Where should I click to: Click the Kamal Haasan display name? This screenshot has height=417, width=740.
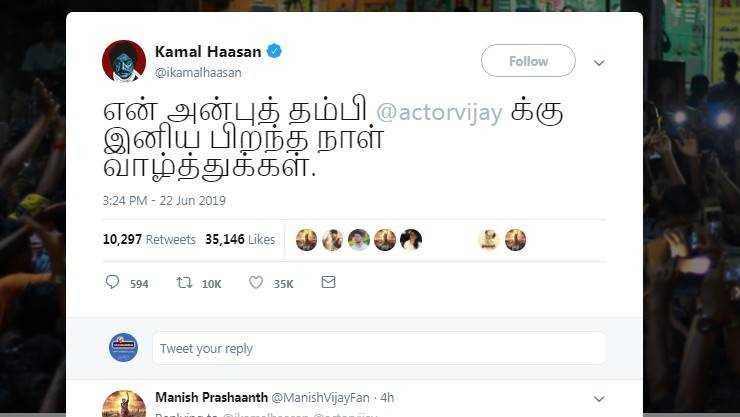point(208,51)
